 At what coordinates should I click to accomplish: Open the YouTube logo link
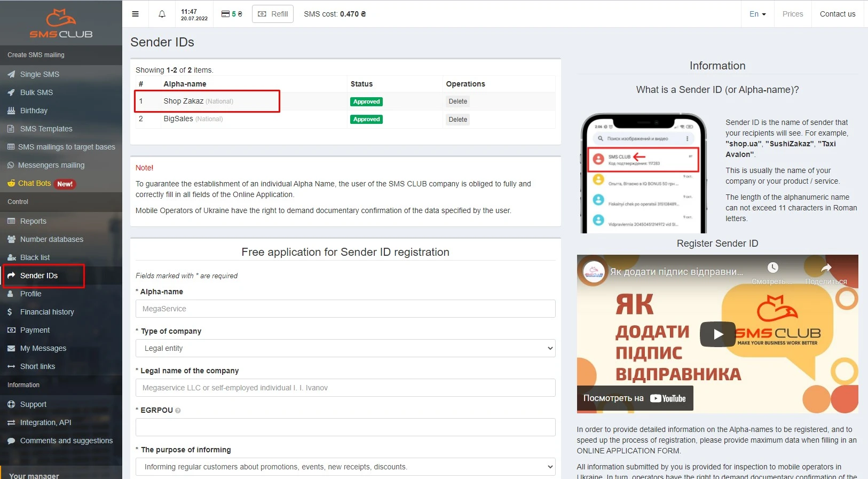click(x=668, y=398)
